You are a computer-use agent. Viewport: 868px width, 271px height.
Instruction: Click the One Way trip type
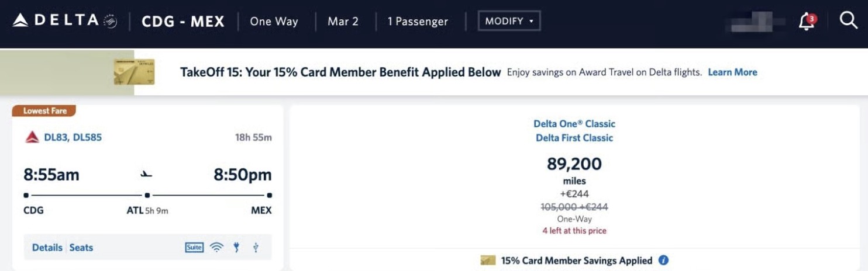coord(274,22)
